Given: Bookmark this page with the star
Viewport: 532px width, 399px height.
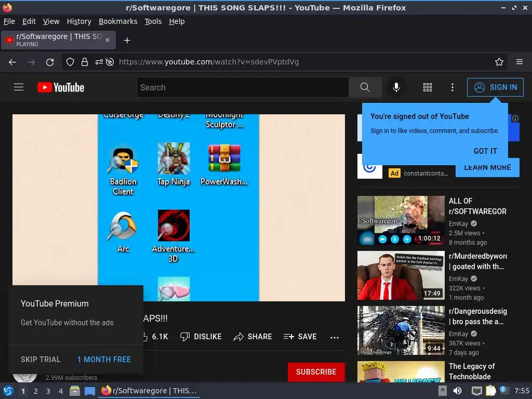Looking at the screenshot, I should tap(499, 62).
